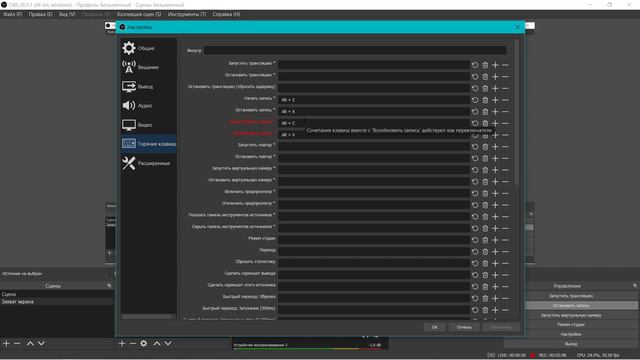Viewport: 640px width, 360px height.
Task: Click Остановить запись in the main window controls
Action: coord(571,305)
